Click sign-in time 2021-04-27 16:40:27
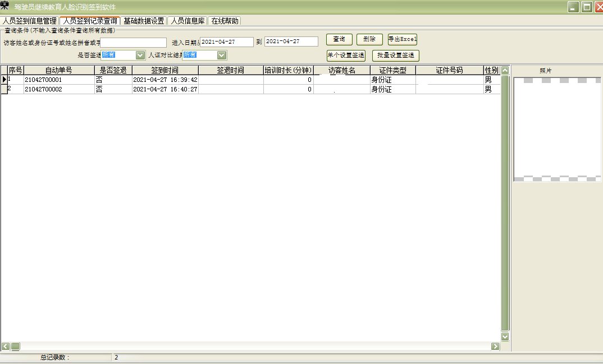603x364 pixels. coord(165,89)
